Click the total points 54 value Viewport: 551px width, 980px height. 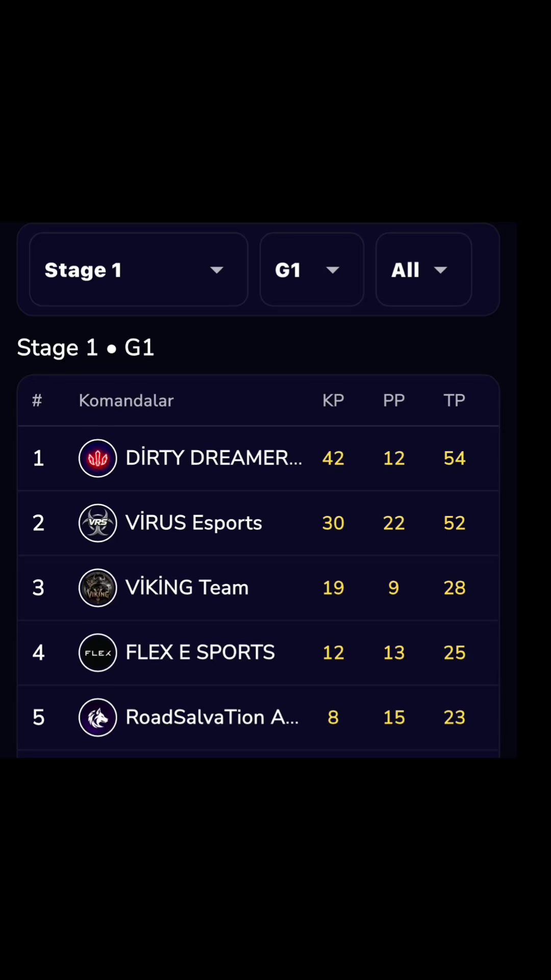455,458
